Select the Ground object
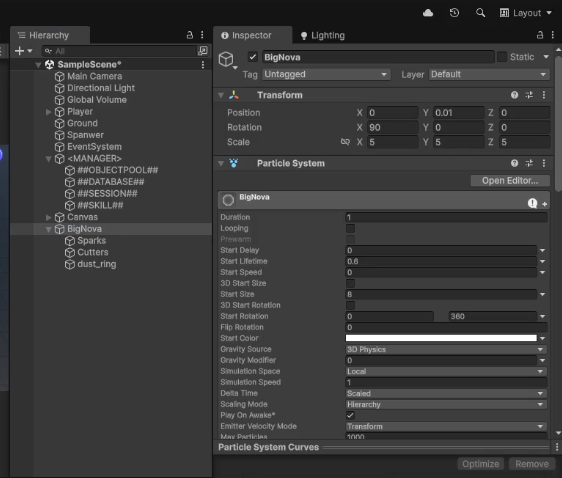The height and width of the screenshot is (478, 562). (x=82, y=123)
